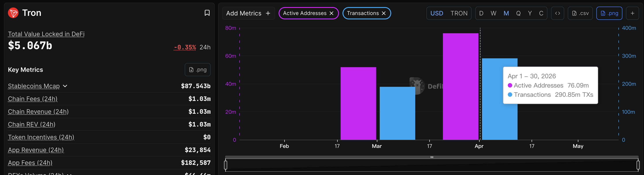Switch denomination to USD
This screenshot has width=644, height=175.
437,13
